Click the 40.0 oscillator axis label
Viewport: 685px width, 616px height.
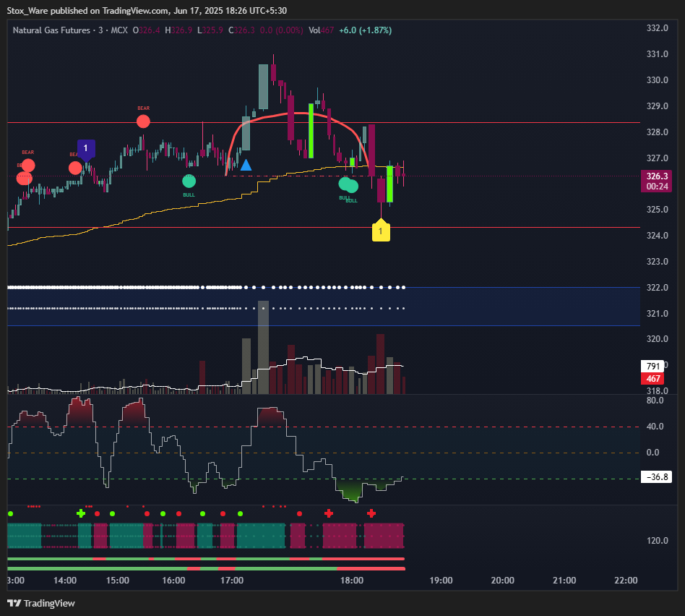(655, 427)
